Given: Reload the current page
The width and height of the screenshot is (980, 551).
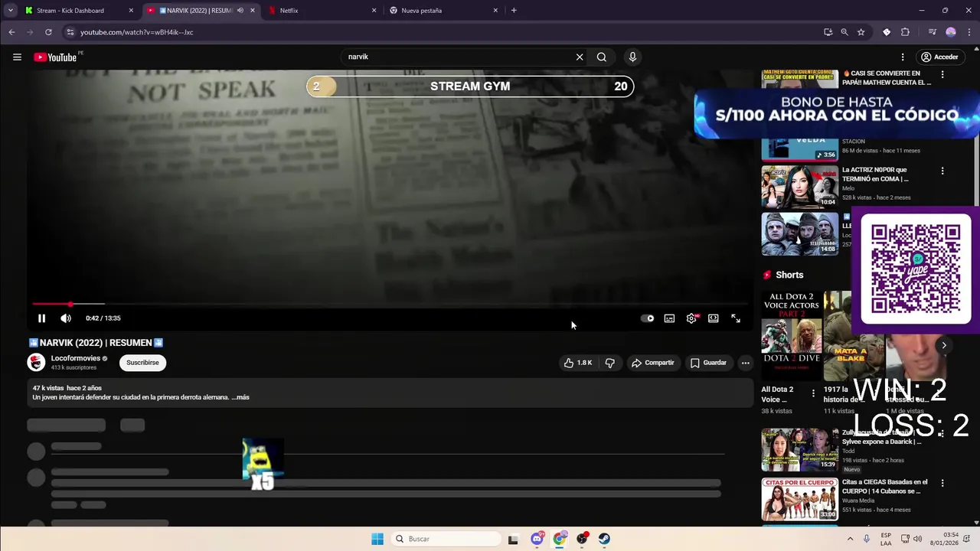Looking at the screenshot, I should tap(48, 32).
